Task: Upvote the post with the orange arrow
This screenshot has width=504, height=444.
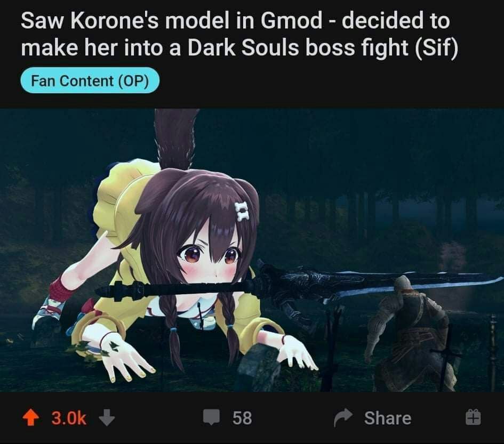Action: (x=30, y=417)
